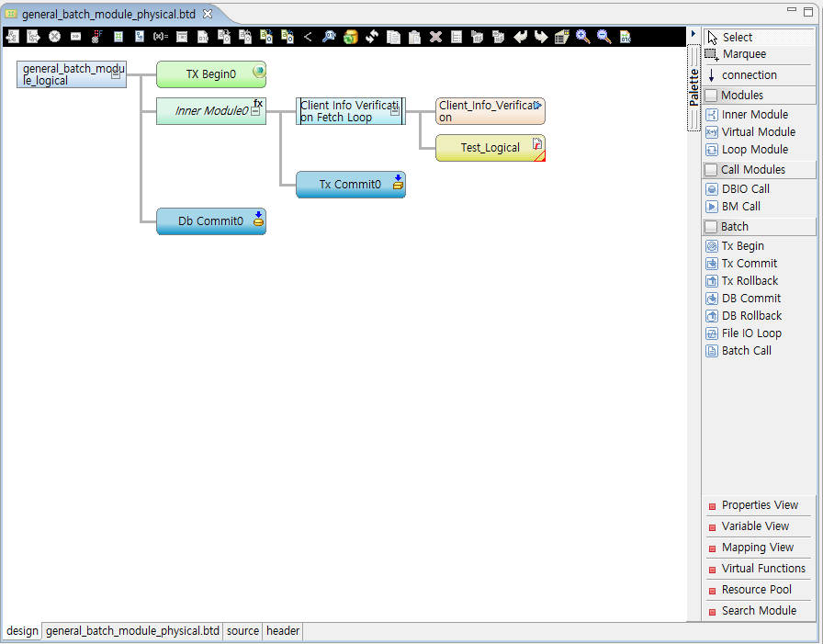823x644 pixels.
Task: Open the Properties View
Action: (x=757, y=504)
